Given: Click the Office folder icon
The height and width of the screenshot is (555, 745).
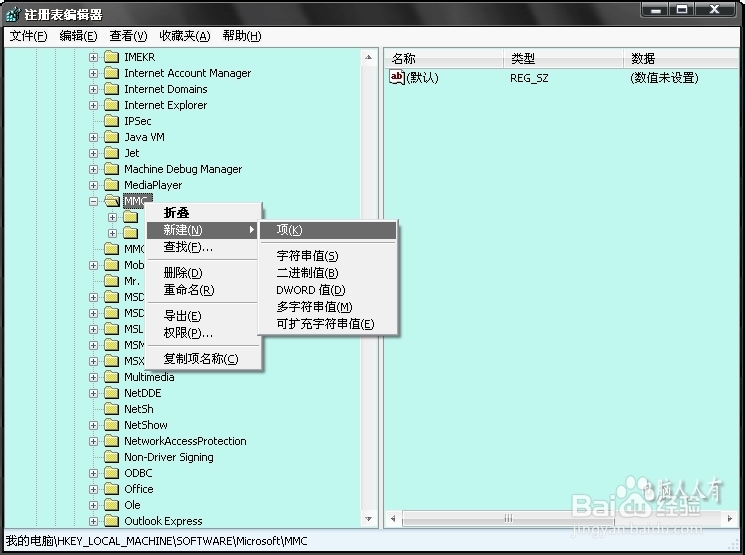Looking at the screenshot, I should click(x=112, y=489).
